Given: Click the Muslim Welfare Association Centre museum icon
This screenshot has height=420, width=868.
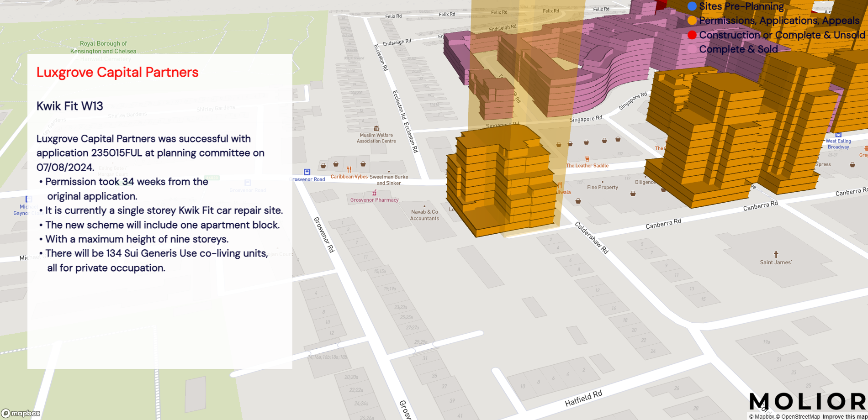Looking at the screenshot, I should click(376, 129).
